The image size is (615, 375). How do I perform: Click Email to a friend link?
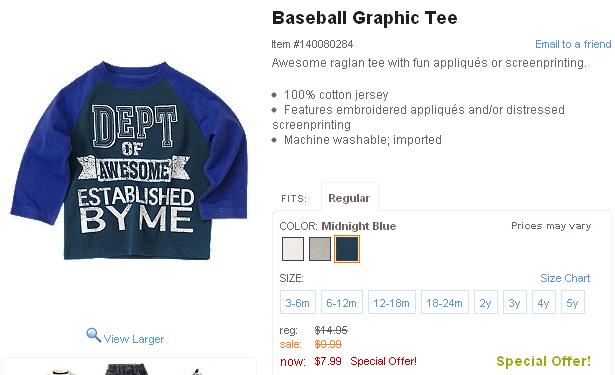click(573, 44)
